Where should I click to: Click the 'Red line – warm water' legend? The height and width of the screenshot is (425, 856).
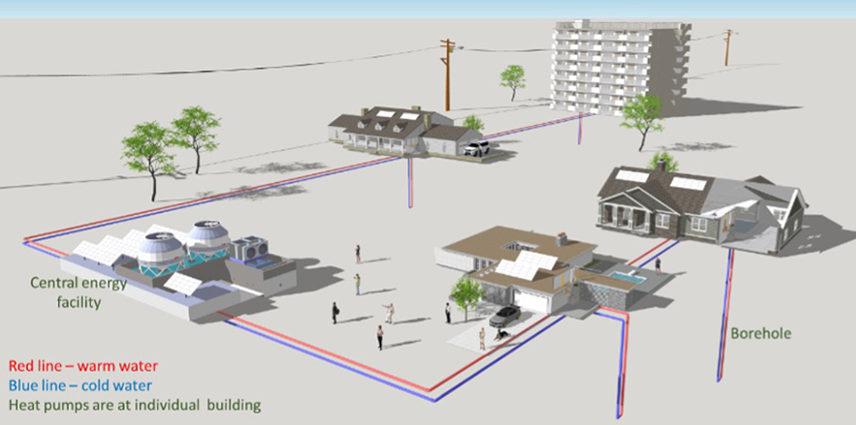pos(83,366)
